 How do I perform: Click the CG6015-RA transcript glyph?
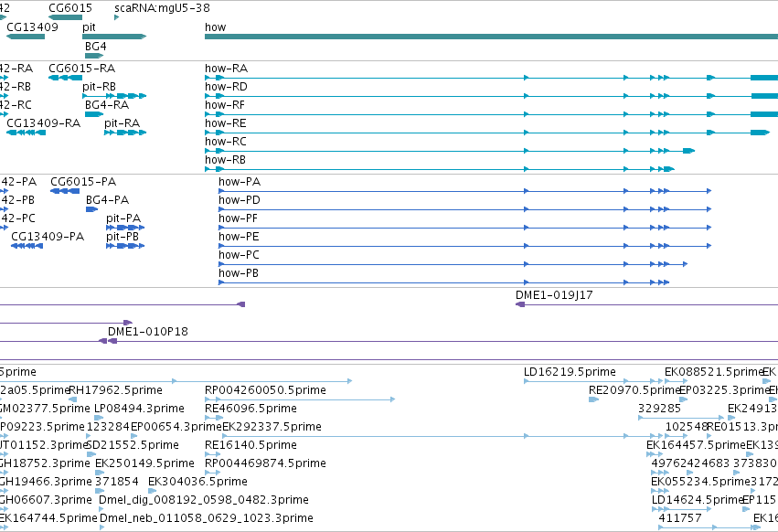(x=66, y=78)
